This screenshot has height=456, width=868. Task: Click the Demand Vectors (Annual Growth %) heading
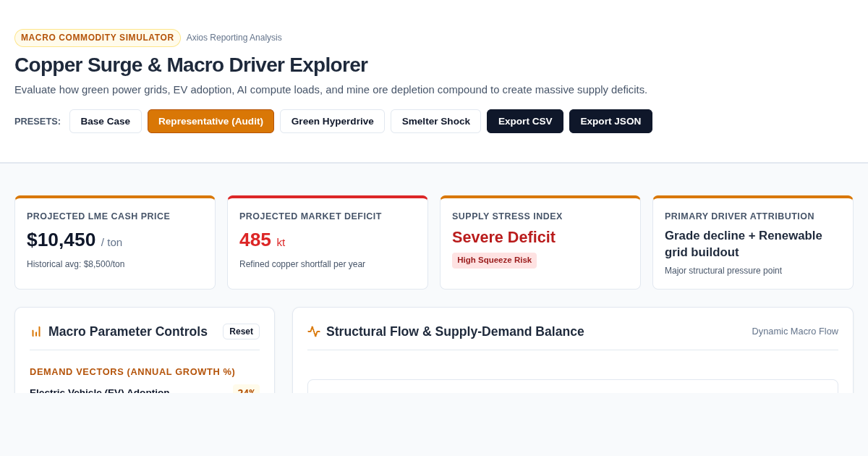click(x=132, y=371)
